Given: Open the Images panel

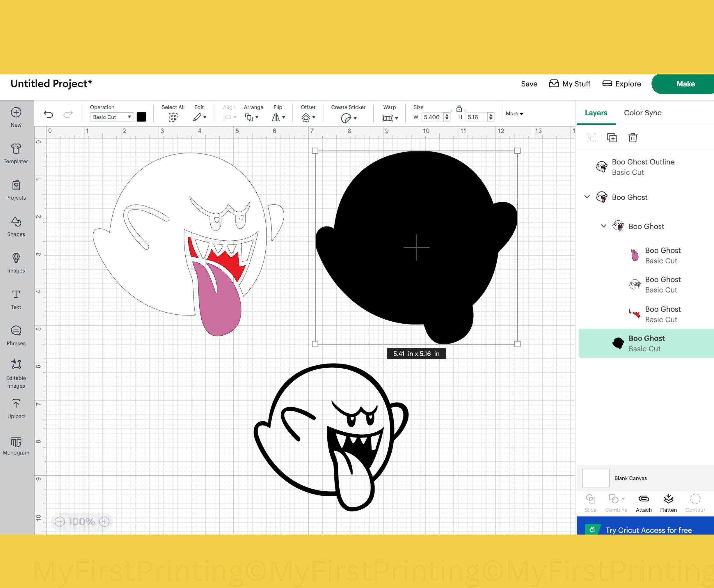Looking at the screenshot, I should 16,263.
